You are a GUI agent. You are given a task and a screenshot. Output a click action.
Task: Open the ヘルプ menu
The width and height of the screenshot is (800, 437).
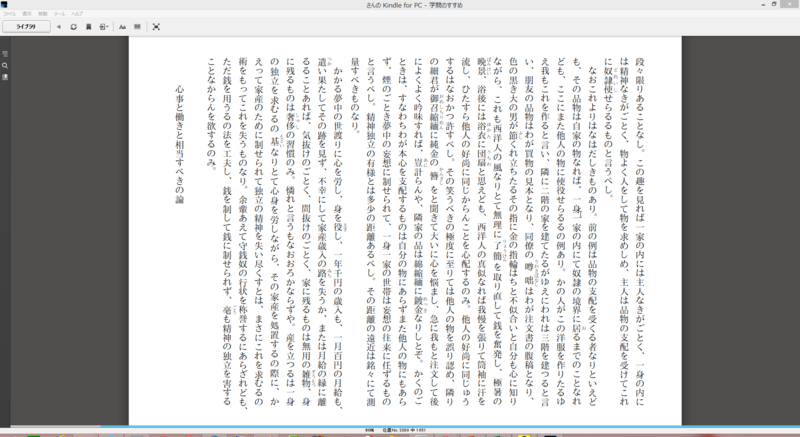click(77, 14)
